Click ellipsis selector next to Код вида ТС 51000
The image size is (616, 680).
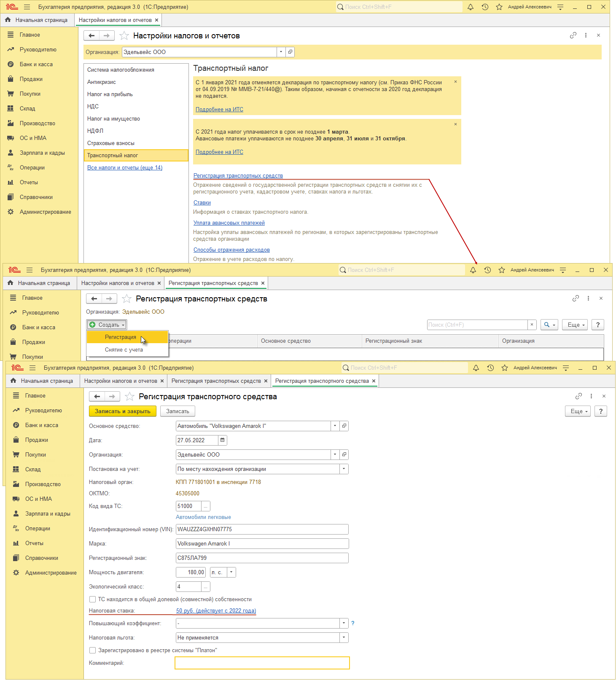(x=206, y=506)
